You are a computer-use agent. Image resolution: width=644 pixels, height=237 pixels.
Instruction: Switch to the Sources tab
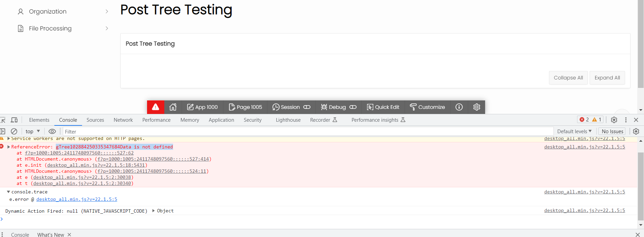(95, 120)
